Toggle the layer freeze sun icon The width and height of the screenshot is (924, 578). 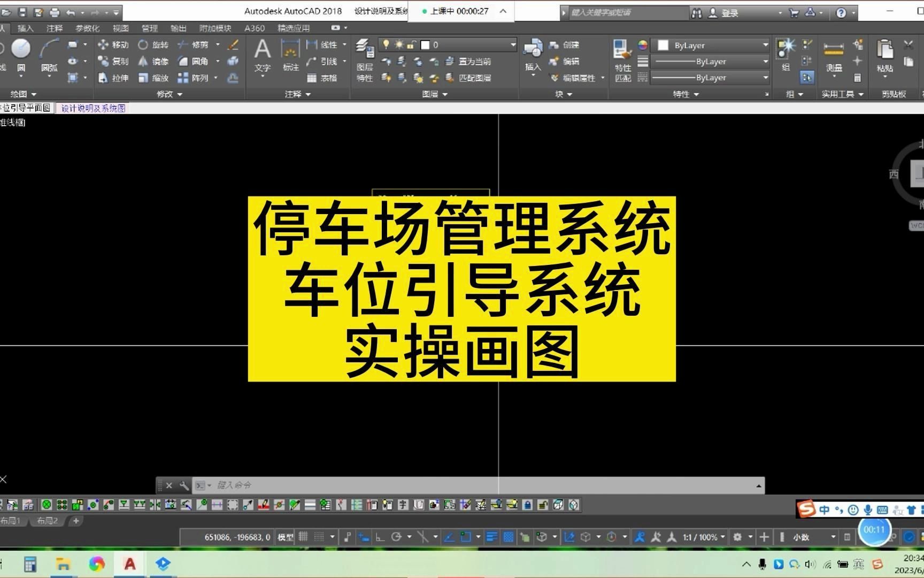pyautogui.click(x=399, y=44)
